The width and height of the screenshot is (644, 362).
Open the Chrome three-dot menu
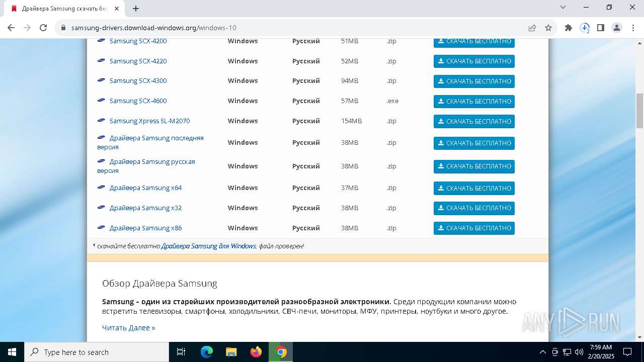[632, 28]
